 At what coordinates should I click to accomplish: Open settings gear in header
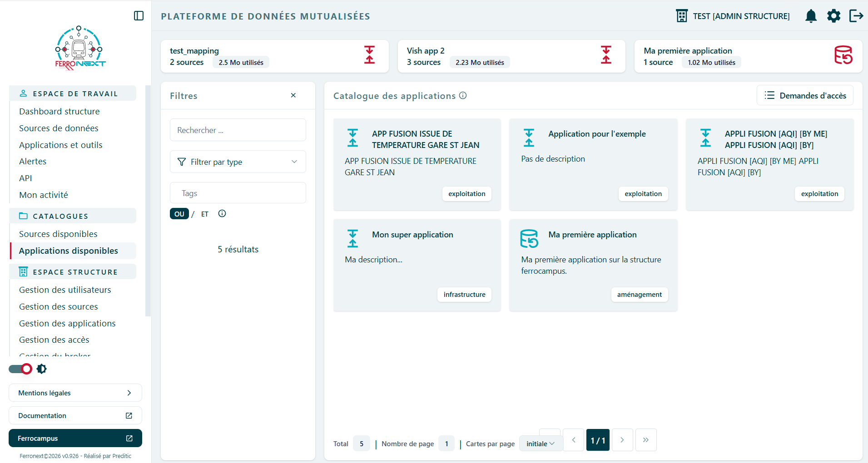point(833,16)
